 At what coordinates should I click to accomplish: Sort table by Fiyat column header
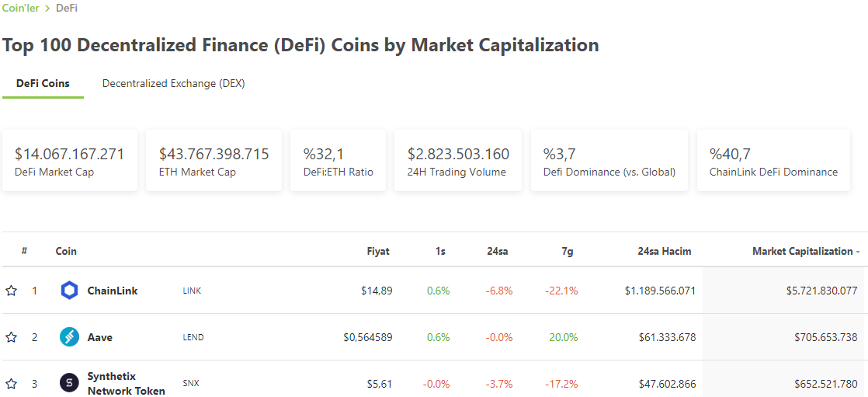pyautogui.click(x=378, y=252)
